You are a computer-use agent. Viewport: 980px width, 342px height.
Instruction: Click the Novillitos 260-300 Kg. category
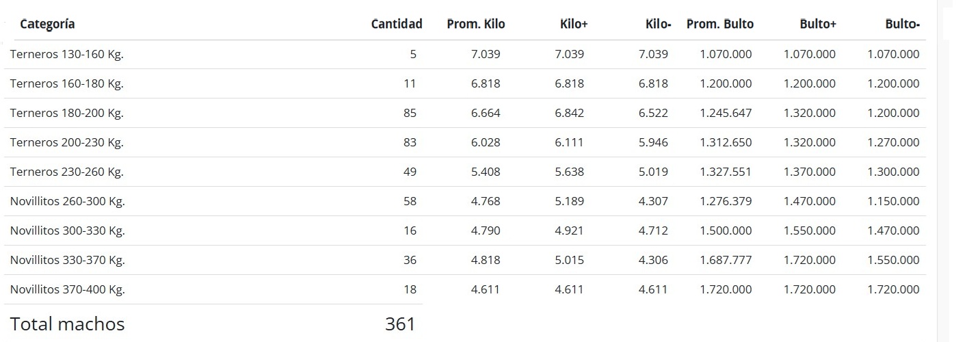point(67,201)
